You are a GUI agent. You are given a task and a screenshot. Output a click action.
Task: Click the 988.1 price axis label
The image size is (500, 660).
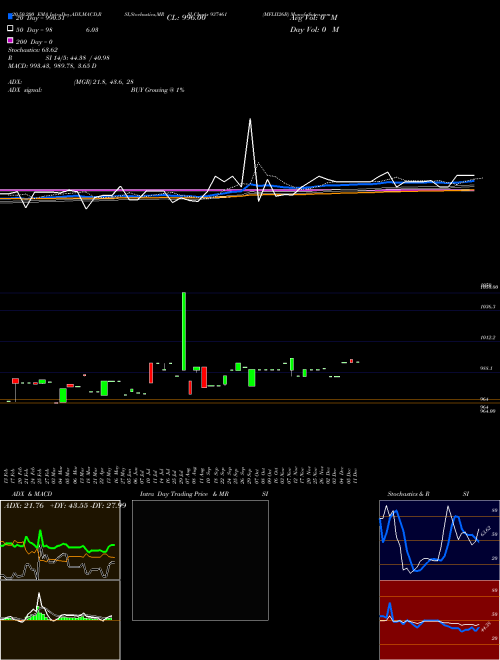[x=486, y=368]
